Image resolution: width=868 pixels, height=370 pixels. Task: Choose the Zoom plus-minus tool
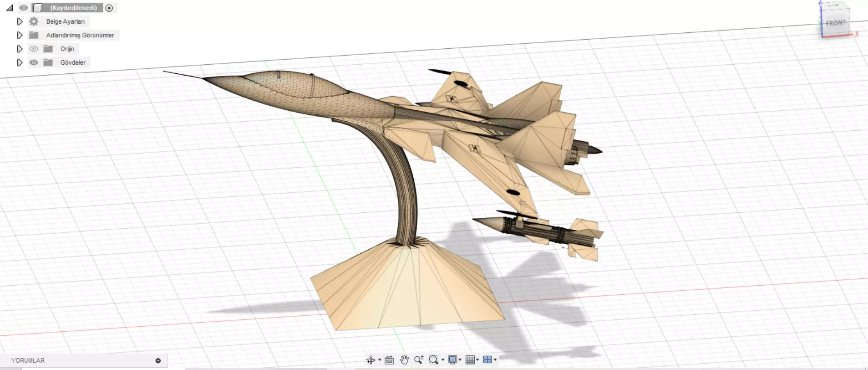tap(419, 360)
